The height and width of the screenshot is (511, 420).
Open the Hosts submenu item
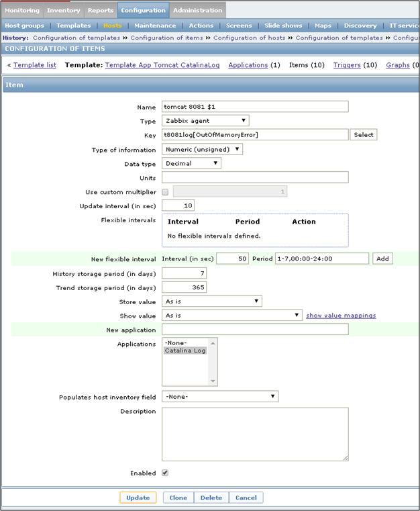coord(112,26)
